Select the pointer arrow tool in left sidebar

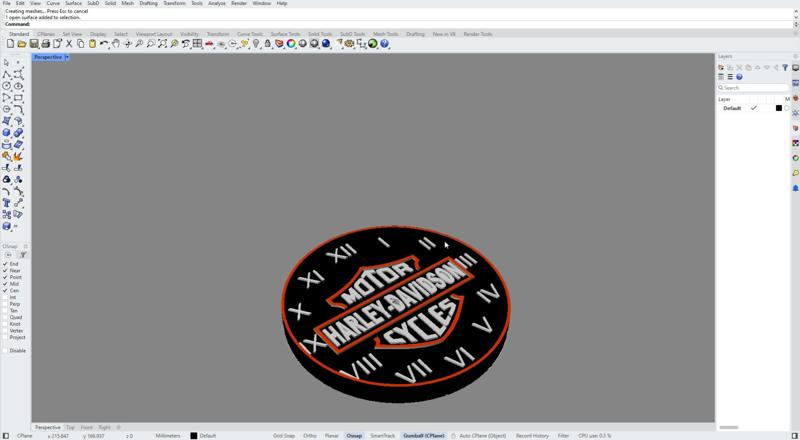tap(6, 63)
